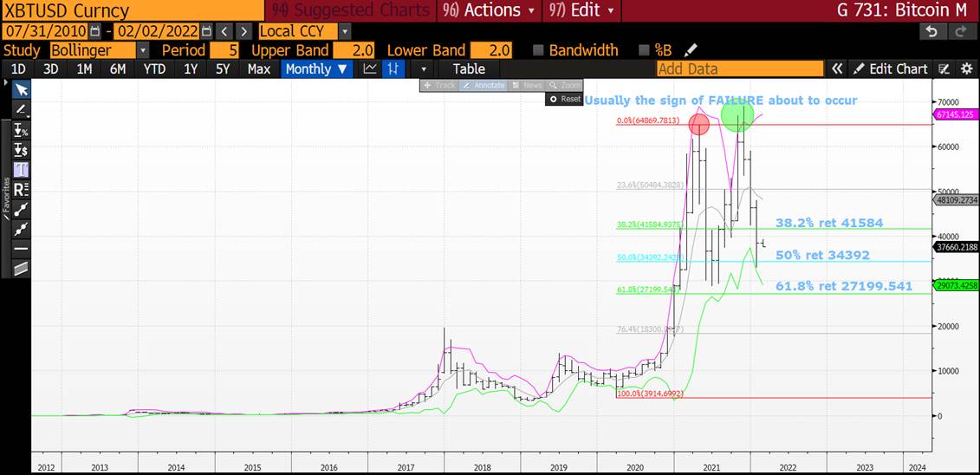
Task: Open chart settings gear
Action: click(966, 68)
